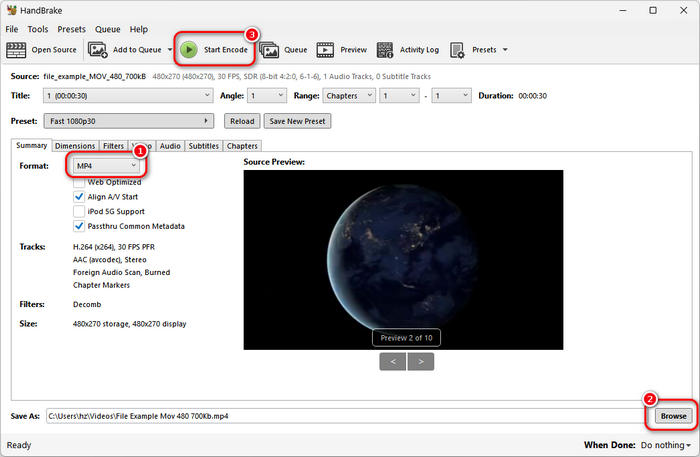Switch to the Filters tab
Image resolution: width=700 pixels, height=457 pixels.
pyautogui.click(x=113, y=146)
